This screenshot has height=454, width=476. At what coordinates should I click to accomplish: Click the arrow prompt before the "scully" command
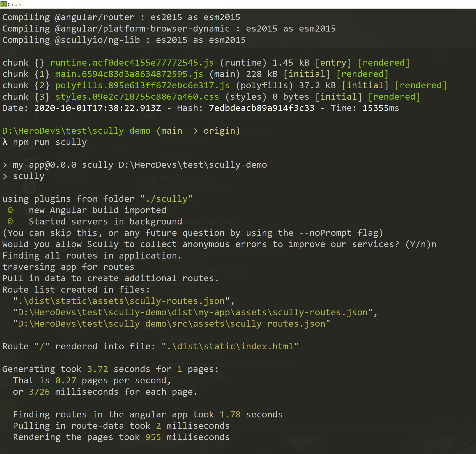5,176
